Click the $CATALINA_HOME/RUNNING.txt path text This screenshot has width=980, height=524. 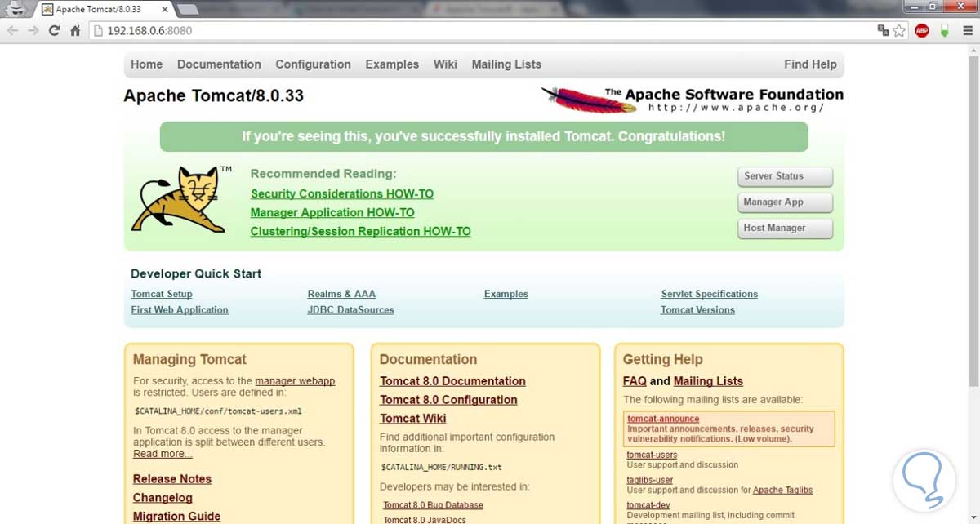click(442, 468)
